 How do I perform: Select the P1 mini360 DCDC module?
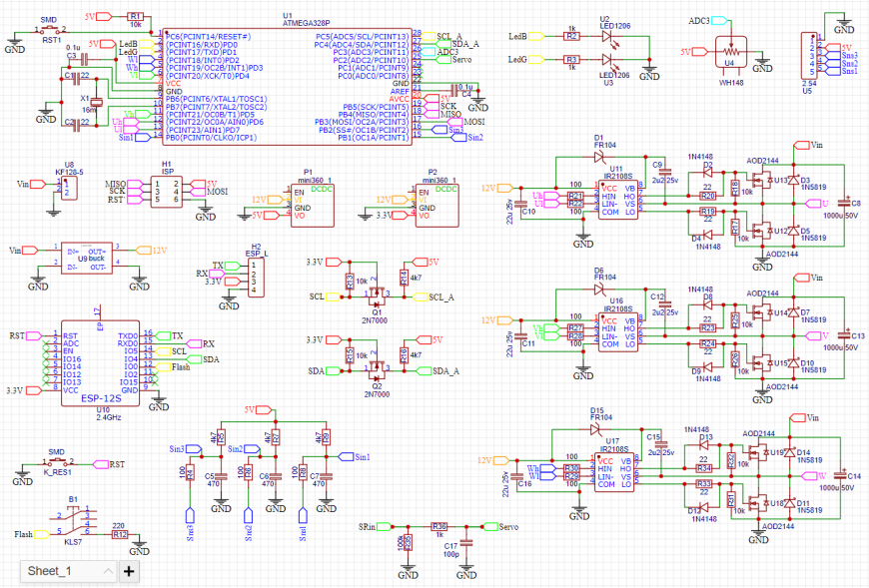313,206
